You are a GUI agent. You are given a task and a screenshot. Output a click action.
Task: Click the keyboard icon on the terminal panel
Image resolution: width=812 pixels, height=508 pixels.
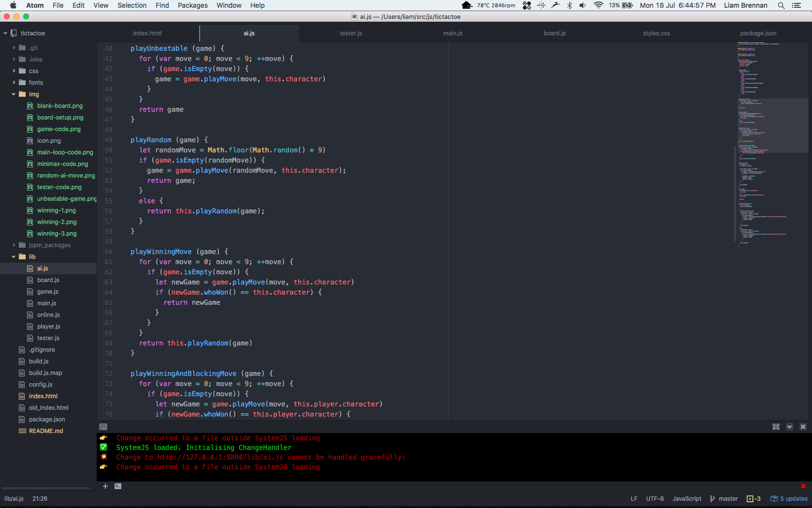tap(103, 427)
